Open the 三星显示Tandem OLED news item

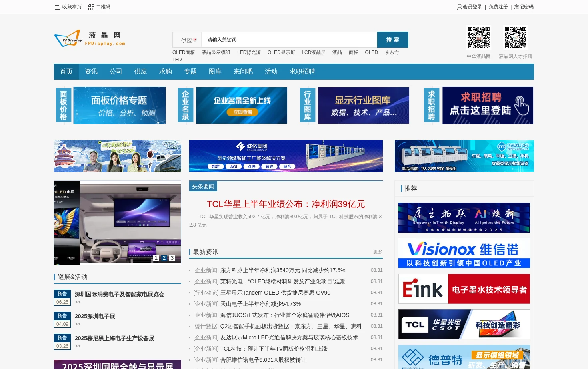275,293
